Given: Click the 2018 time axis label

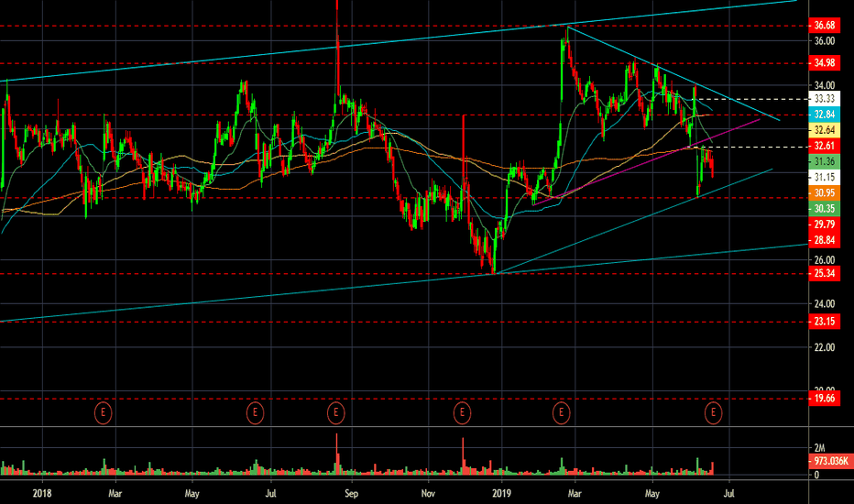Looking at the screenshot, I should (42, 493).
